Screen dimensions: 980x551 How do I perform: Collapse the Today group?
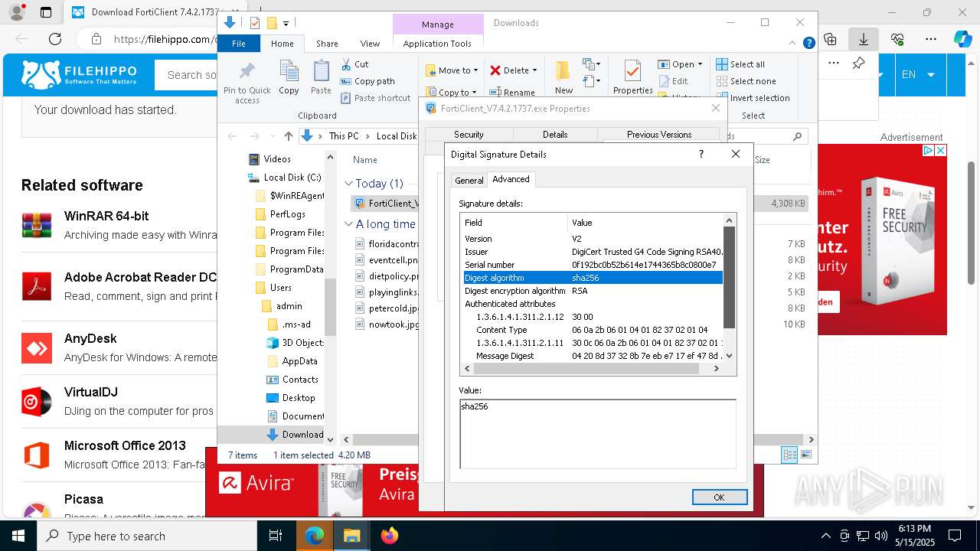348,184
